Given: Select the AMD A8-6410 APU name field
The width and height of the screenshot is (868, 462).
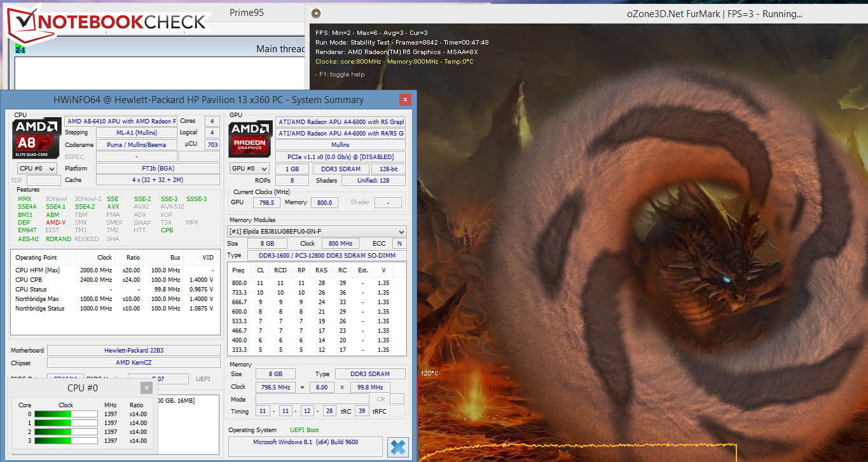Looking at the screenshot, I should pos(120,122).
